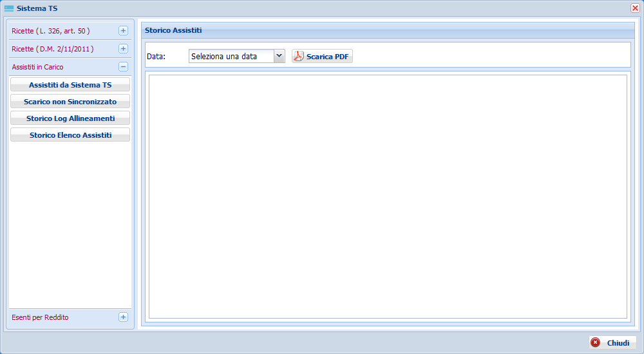Screen dimensions: 644x354
Task: Click the Ricette (D.M. 2/11/2011) header text
Action: (x=53, y=49)
